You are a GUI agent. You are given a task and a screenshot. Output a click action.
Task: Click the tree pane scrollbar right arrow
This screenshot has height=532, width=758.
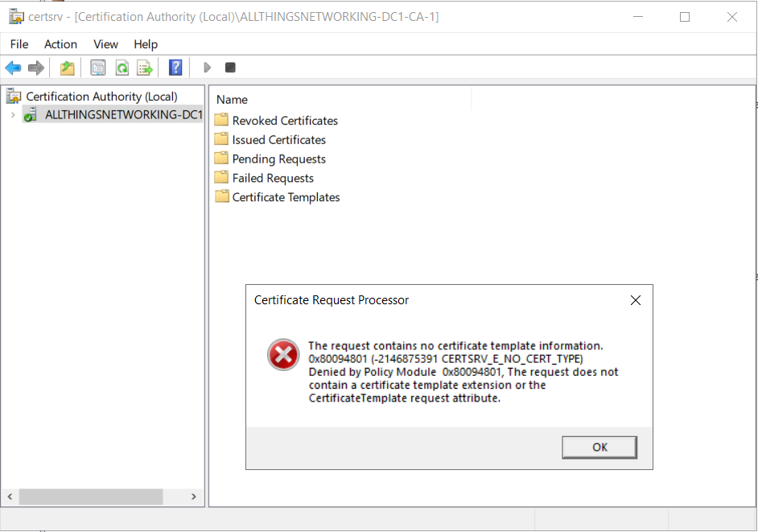click(x=194, y=497)
